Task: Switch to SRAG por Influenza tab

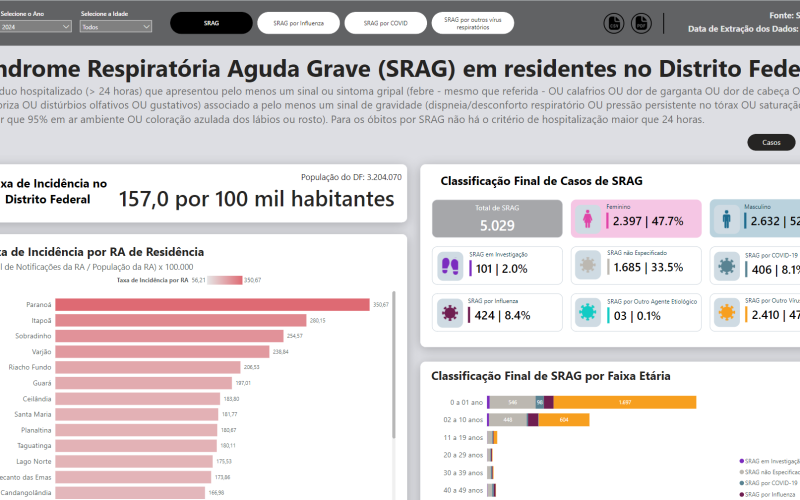Action: point(298,23)
